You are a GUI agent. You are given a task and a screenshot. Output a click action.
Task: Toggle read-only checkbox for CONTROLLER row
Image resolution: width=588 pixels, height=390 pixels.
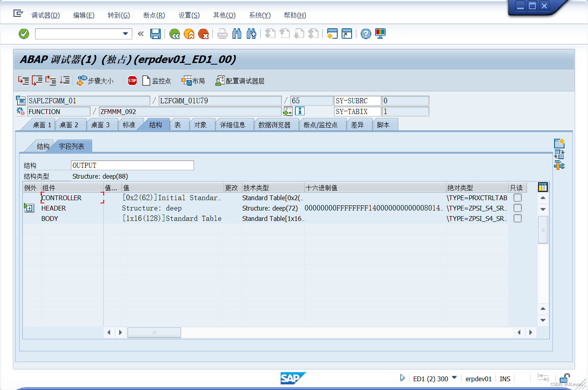click(517, 198)
